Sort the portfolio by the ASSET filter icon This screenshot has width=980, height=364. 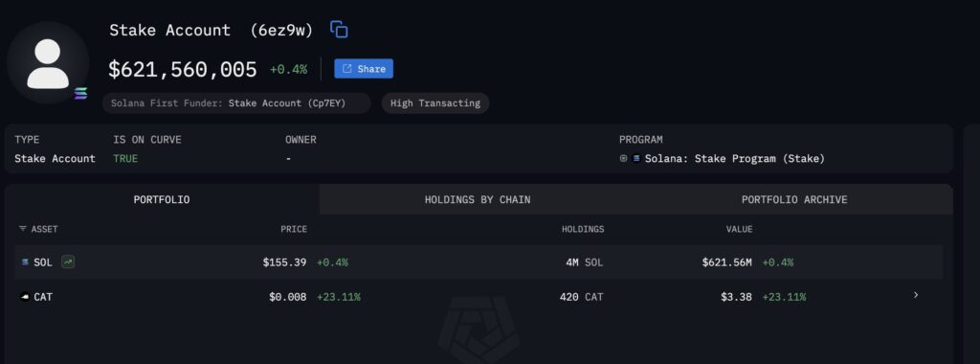coord(23,229)
